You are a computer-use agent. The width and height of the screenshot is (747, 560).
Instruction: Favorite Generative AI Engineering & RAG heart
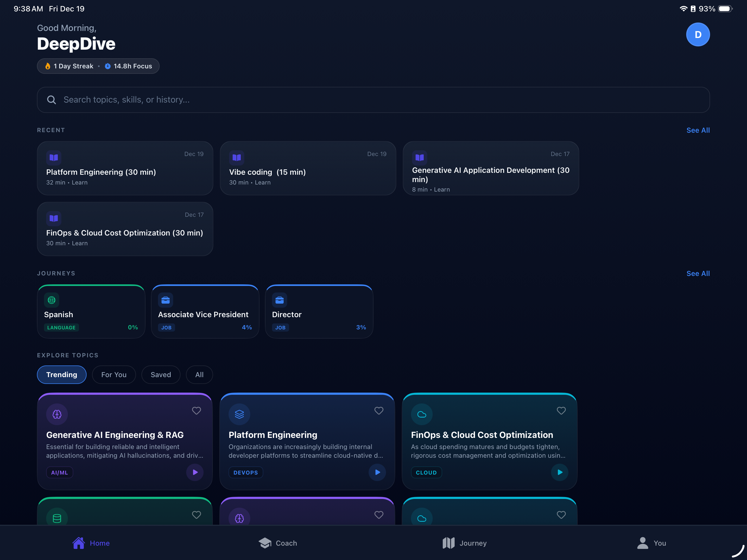(197, 411)
